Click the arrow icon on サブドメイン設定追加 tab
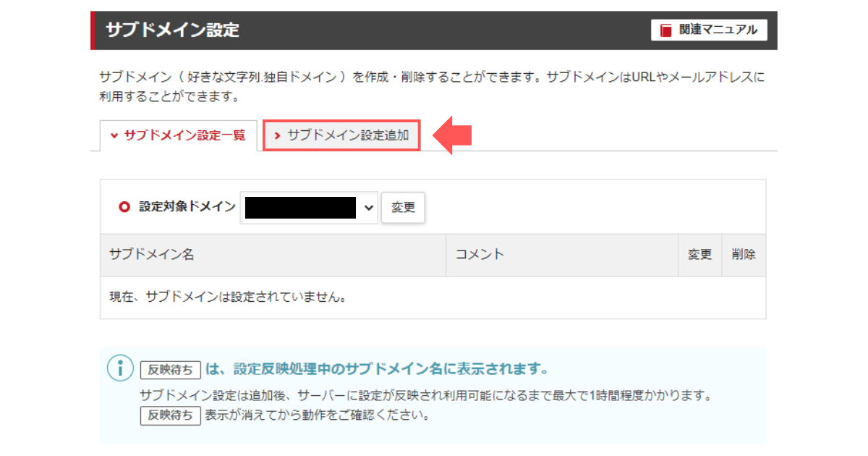Viewport: 868px width, 456px height. tap(278, 135)
